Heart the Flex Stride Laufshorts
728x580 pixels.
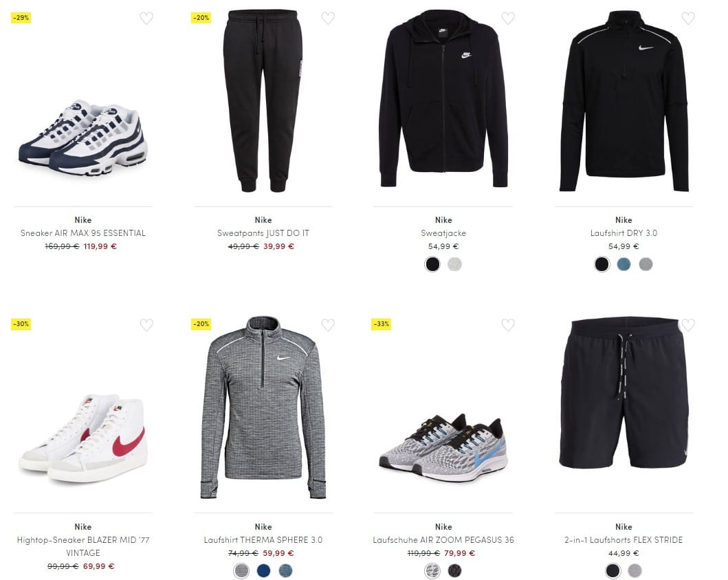(688, 325)
